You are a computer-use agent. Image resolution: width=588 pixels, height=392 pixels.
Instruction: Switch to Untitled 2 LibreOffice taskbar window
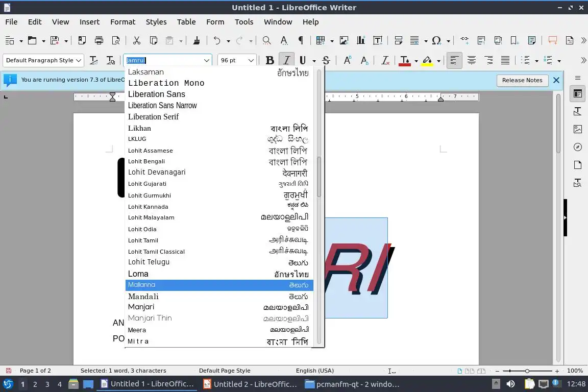pyautogui.click(x=250, y=384)
